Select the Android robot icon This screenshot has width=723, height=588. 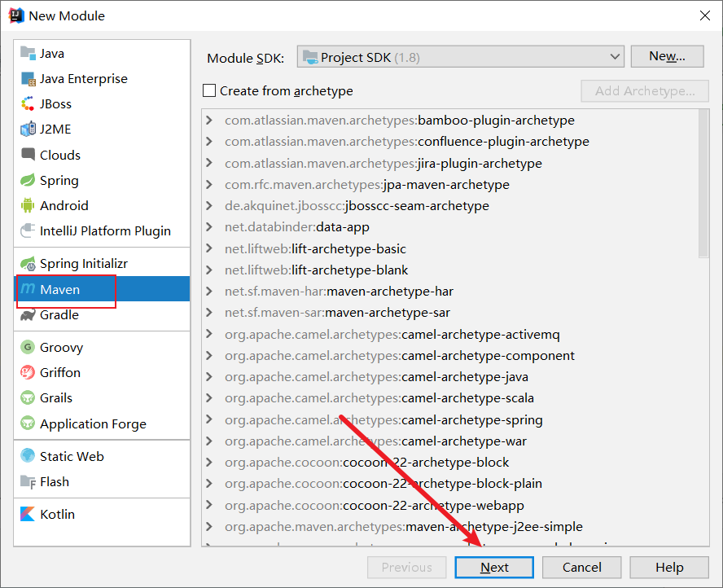(28, 206)
